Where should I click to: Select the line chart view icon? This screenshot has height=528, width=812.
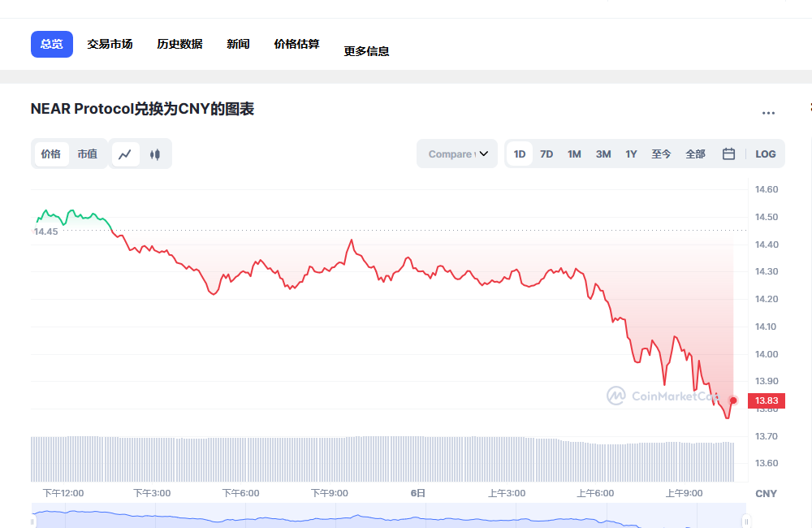point(126,154)
